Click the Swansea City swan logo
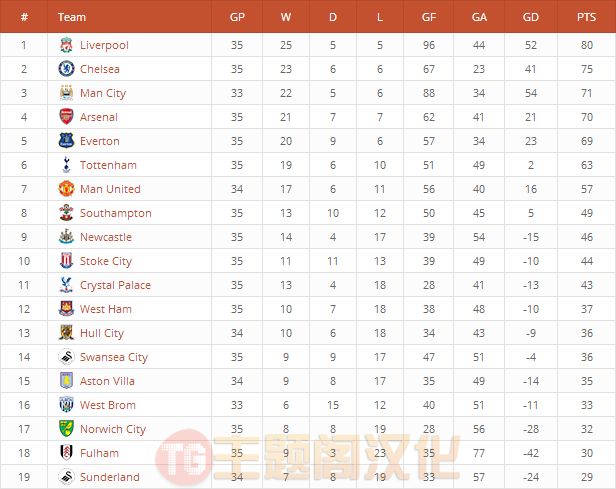Screen dimensions: 616x489 (x=66, y=357)
